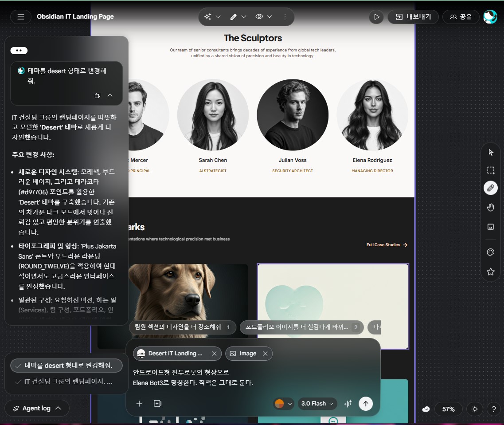Click the AI sparkle generate icon
Viewport: 504px width, 425px height.
pos(208,17)
